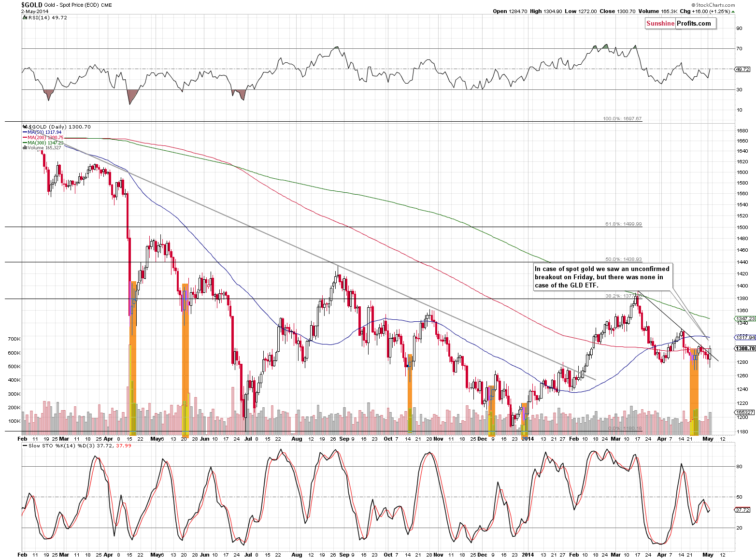Click the 61.8%: 1499.99 Fibonacci label
Screen dimensions: 756x559
624,224
